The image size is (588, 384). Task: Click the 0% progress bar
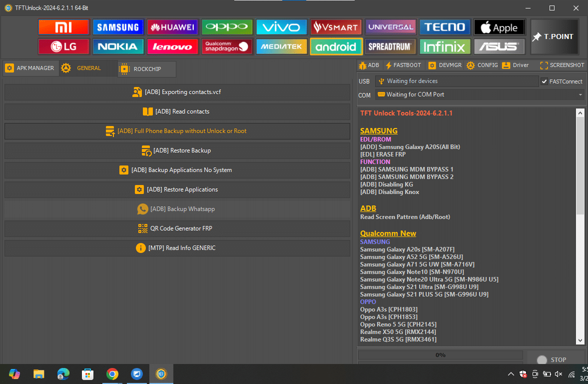440,355
